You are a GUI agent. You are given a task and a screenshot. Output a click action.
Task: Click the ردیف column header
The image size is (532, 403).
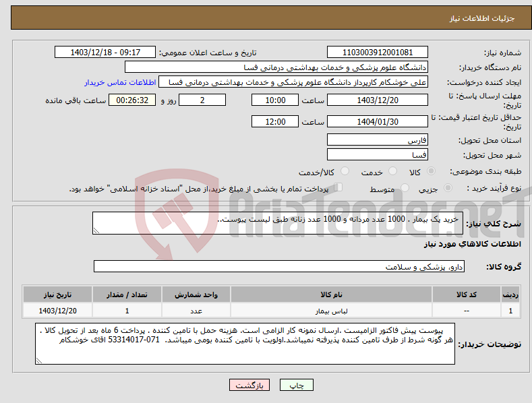[510, 294]
